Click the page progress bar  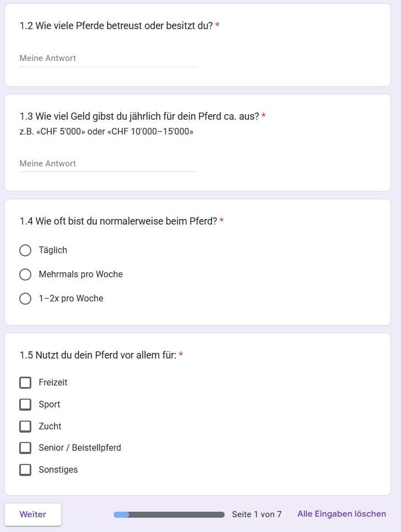tap(169, 514)
